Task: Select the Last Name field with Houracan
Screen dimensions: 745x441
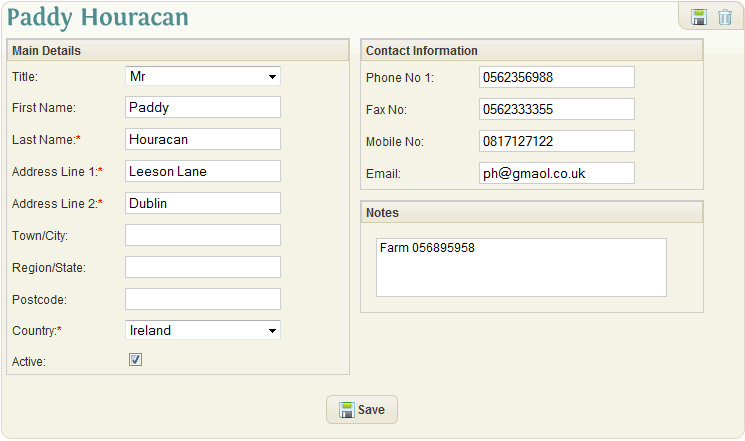Action: [203, 139]
